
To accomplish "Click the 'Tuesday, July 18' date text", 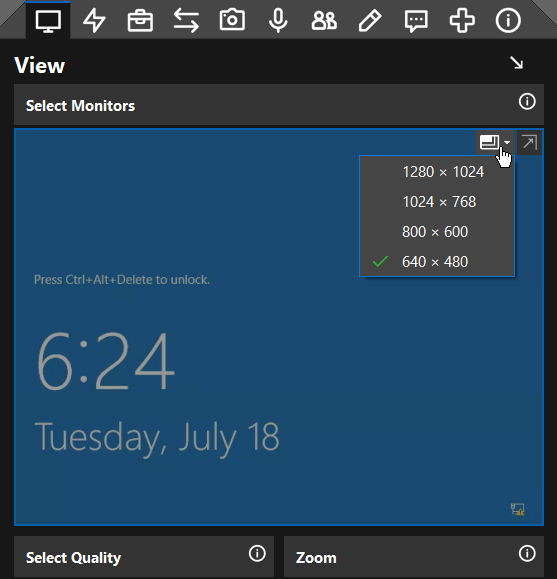I will tap(157, 439).
